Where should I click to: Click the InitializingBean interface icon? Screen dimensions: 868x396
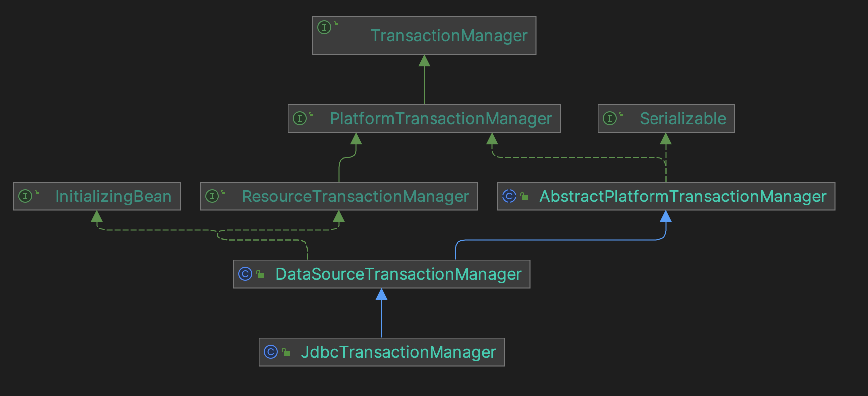(x=25, y=196)
